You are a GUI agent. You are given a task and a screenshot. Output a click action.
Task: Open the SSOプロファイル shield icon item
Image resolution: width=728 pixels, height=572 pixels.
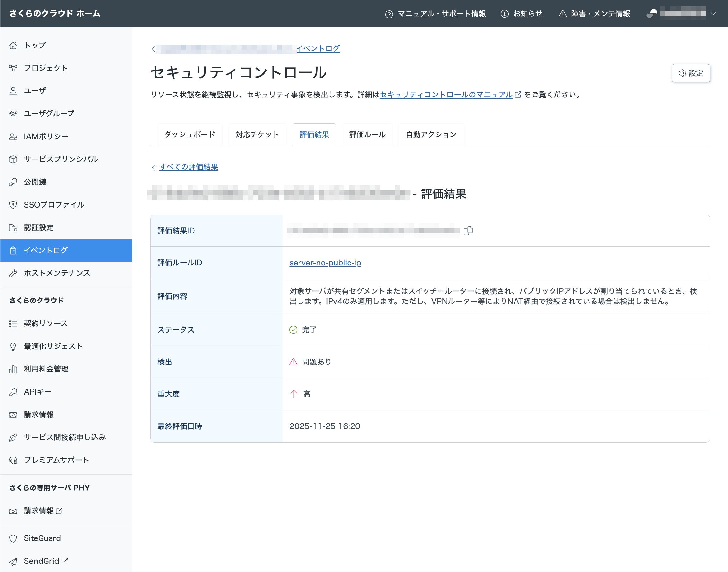click(13, 205)
